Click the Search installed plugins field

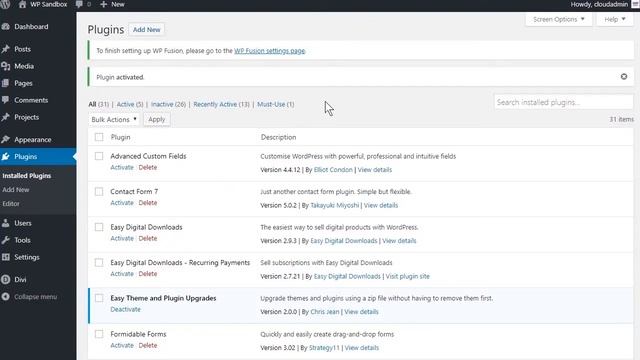click(x=563, y=102)
